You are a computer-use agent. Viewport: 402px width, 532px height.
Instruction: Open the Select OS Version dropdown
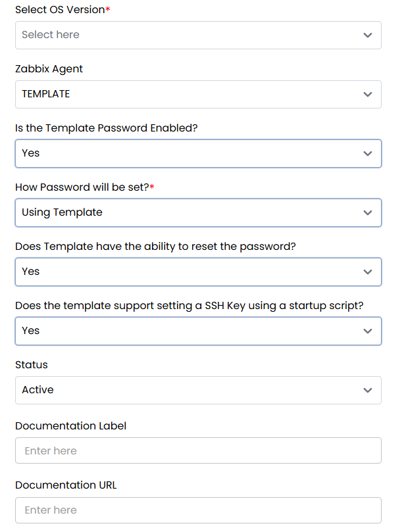[x=197, y=35]
